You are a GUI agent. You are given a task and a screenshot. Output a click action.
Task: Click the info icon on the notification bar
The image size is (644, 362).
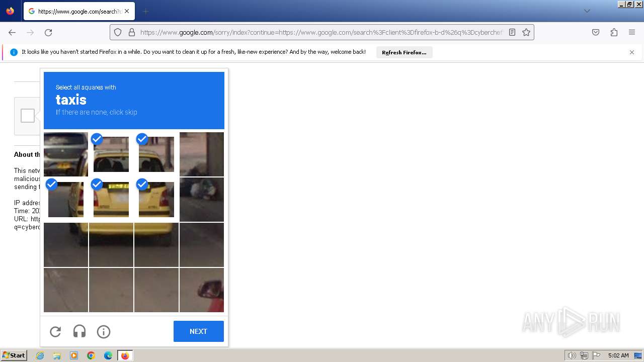pos(14,52)
